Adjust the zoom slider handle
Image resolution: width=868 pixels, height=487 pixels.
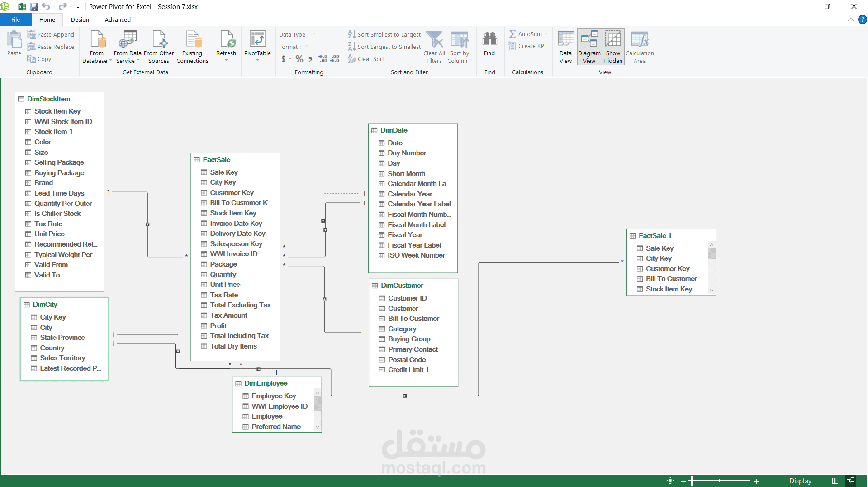[x=691, y=481]
